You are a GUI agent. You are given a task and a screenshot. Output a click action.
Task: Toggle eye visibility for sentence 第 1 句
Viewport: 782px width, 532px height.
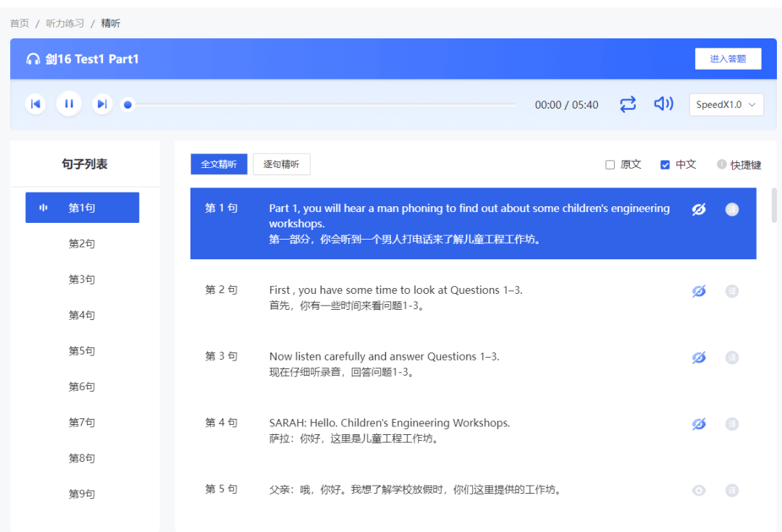699,209
